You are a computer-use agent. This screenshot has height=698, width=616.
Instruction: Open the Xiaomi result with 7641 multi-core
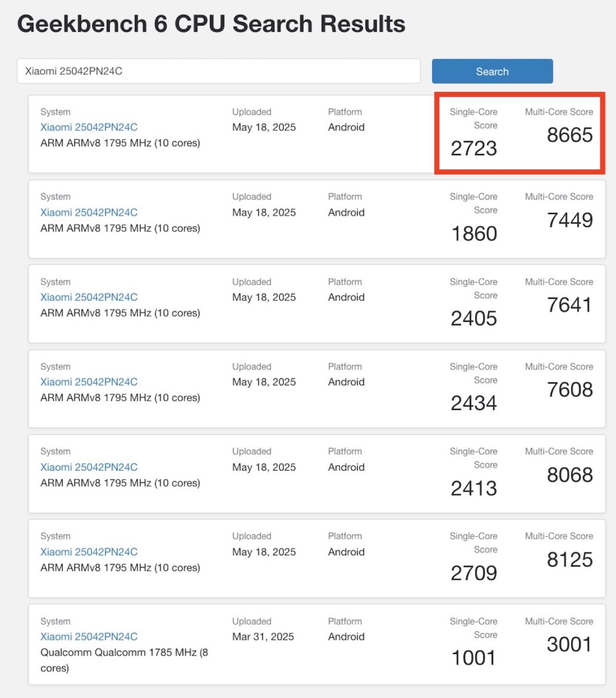pyautogui.click(x=89, y=297)
